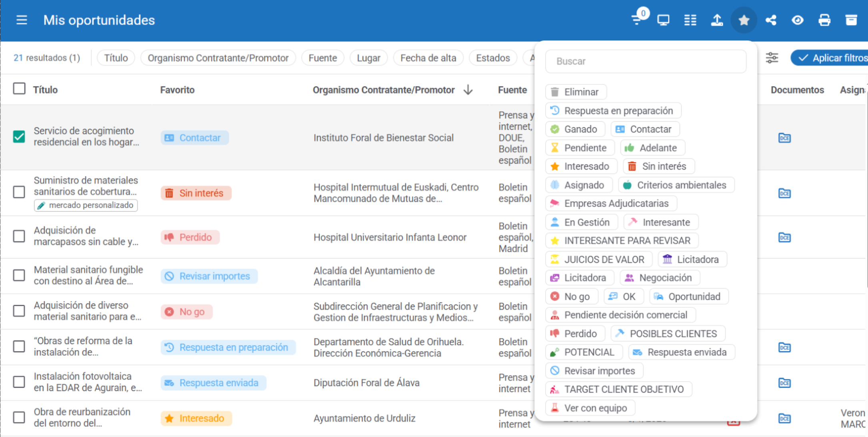
Task: Choose Pendiente decisión comercial option
Action: coord(620,315)
